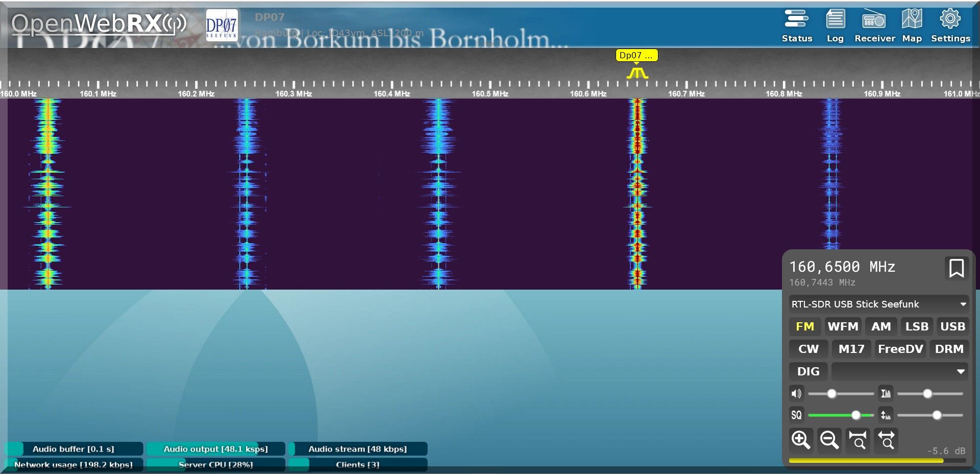This screenshot has width=980, height=474.
Task: Expand the RTL-SDR USB Stick Seefunk dropdown
Action: (878, 304)
